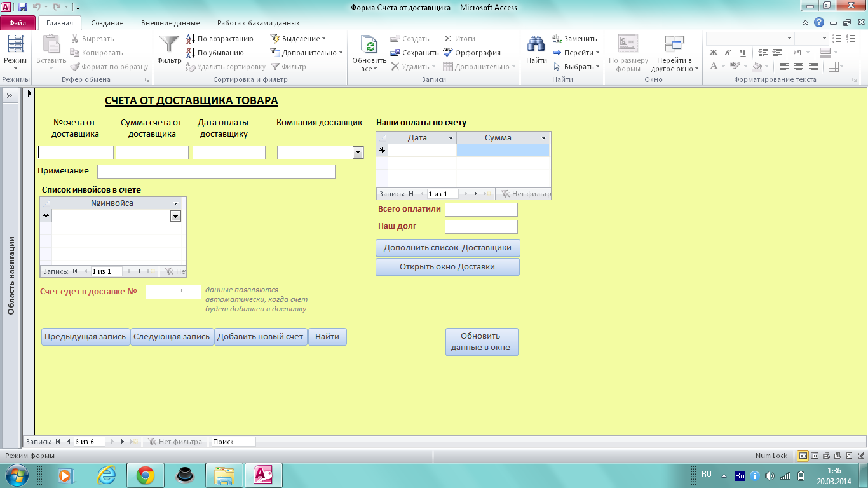This screenshot has width=868, height=488.
Task: Open Сумма column header dropdown
Action: (544, 138)
